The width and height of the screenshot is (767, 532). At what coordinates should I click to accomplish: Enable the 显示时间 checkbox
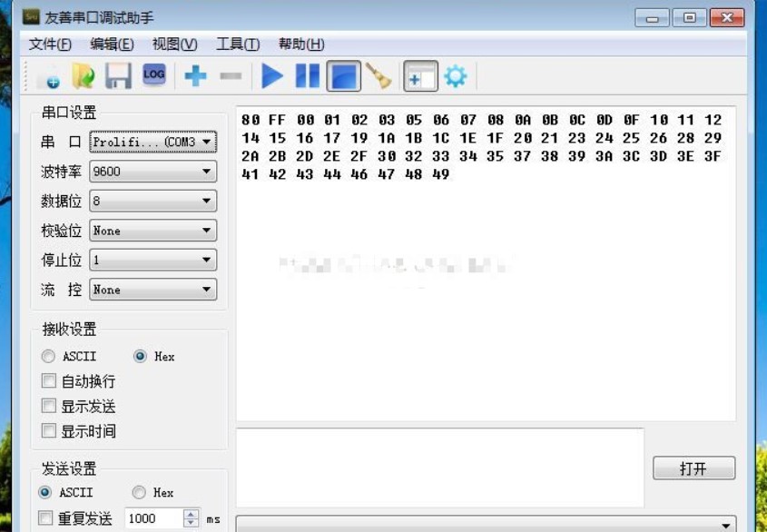pyautogui.click(x=50, y=431)
